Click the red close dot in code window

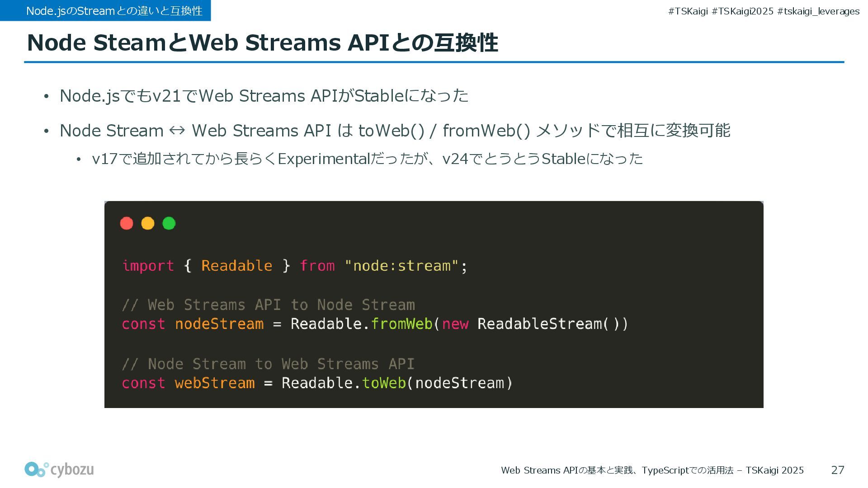pos(127,223)
